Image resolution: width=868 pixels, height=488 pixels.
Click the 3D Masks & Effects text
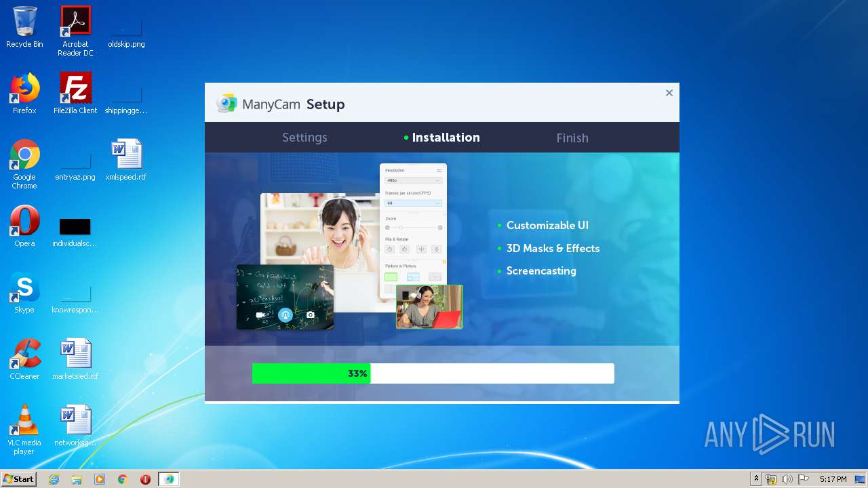[553, 248]
